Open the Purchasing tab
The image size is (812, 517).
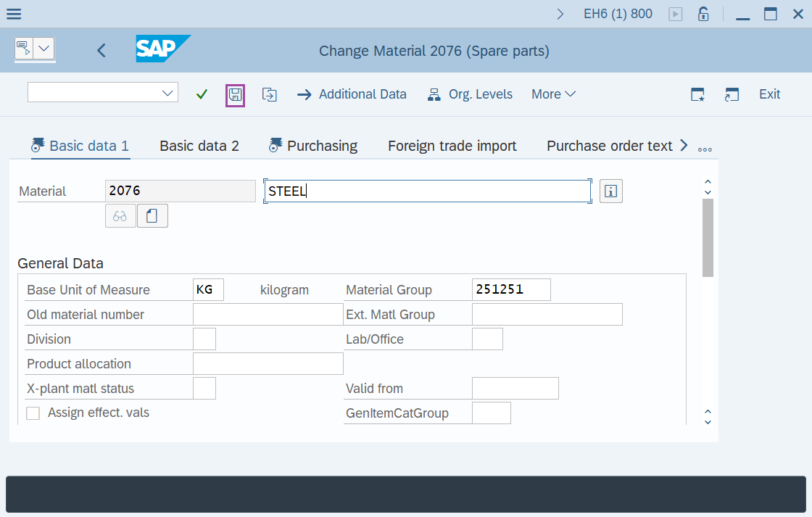point(322,146)
